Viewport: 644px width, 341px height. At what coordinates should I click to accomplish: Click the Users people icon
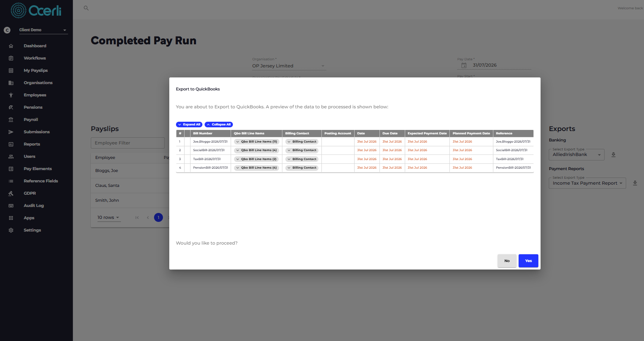pyautogui.click(x=11, y=156)
